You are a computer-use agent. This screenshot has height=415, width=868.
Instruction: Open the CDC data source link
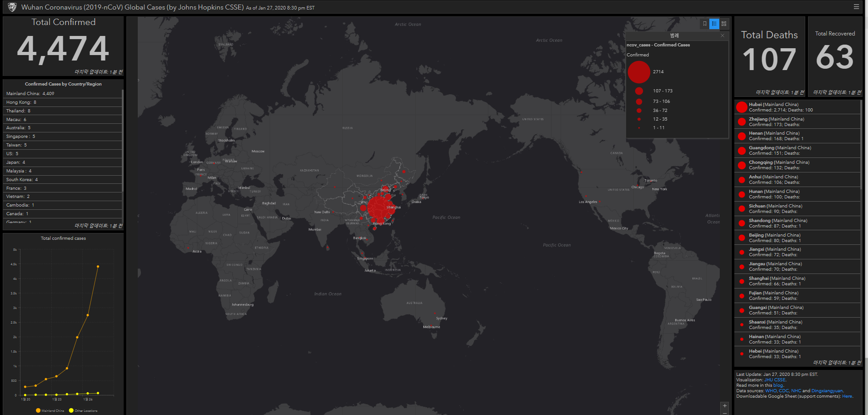pos(784,391)
